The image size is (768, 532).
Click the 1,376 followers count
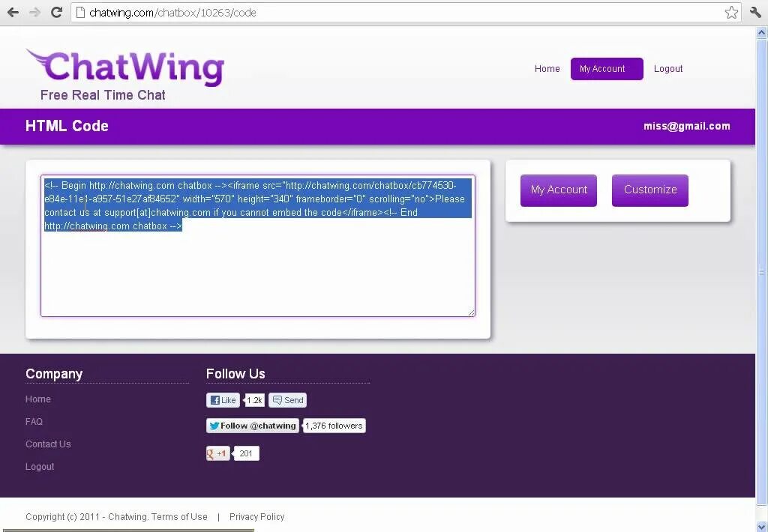(x=334, y=426)
